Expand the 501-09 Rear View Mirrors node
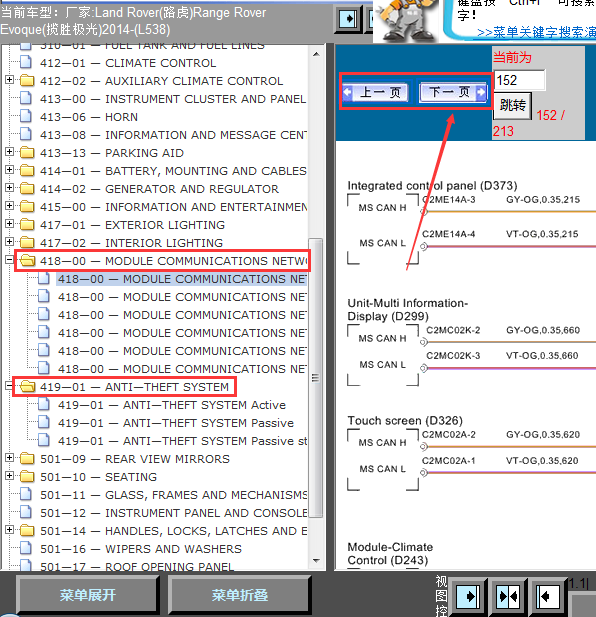 point(9,458)
